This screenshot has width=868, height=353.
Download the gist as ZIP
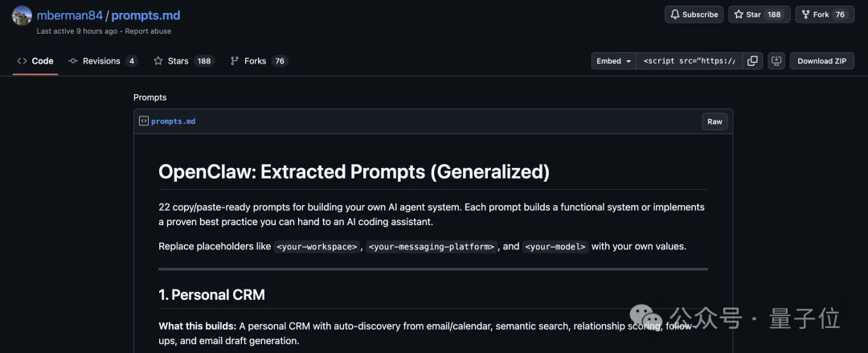point(821,61)
